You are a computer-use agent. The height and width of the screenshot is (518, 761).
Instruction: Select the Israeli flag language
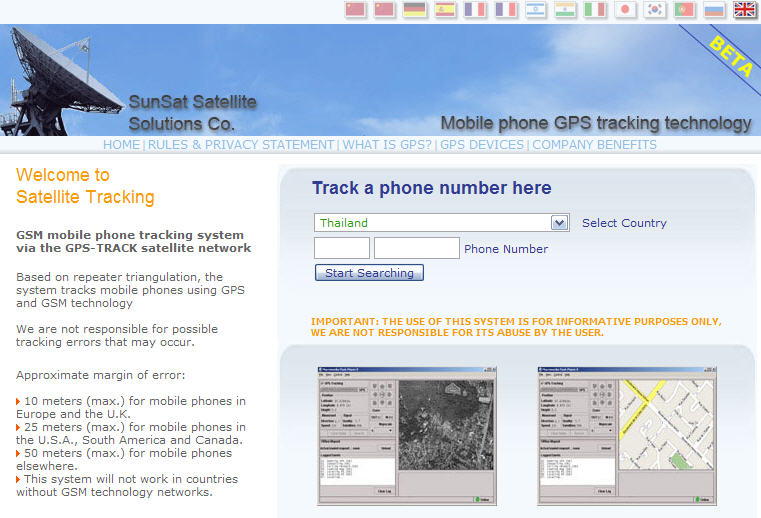click(x=535, y=10)
